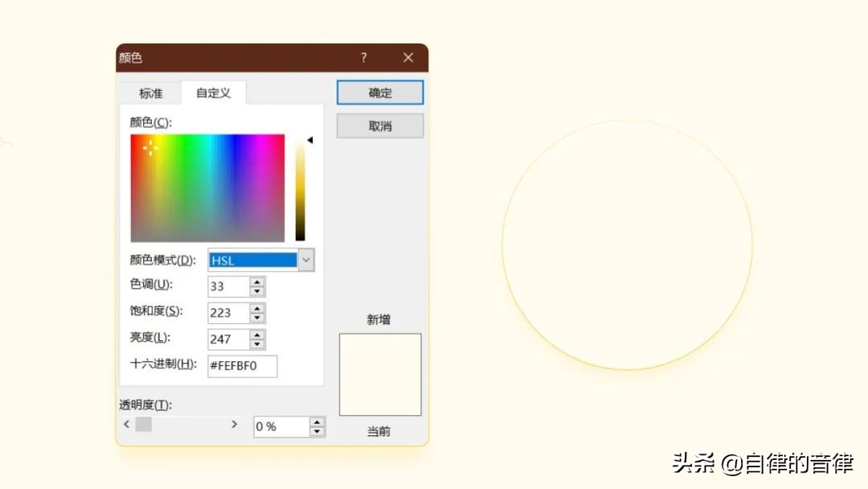868x489 pixels.
Task: Increase 饱和度 with up arrow
Action: coord(257,309)
